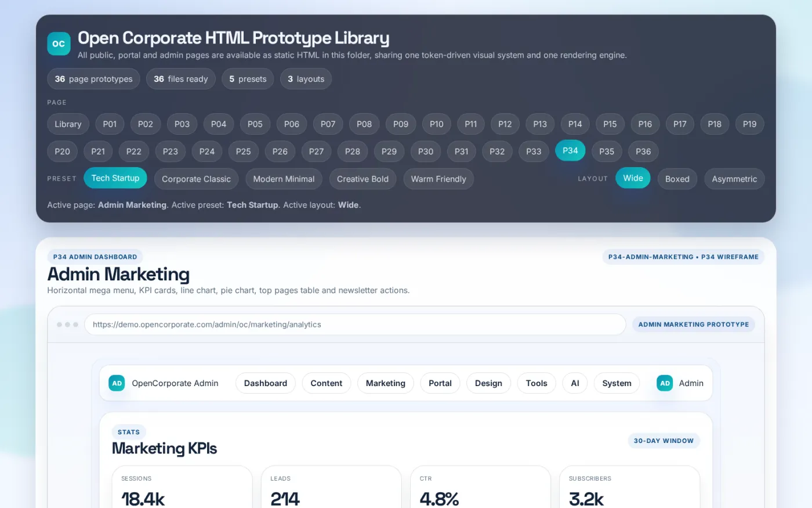Select page P11
Screen dimensions: 812x508
pyautogui.click(x=471, y=124)
